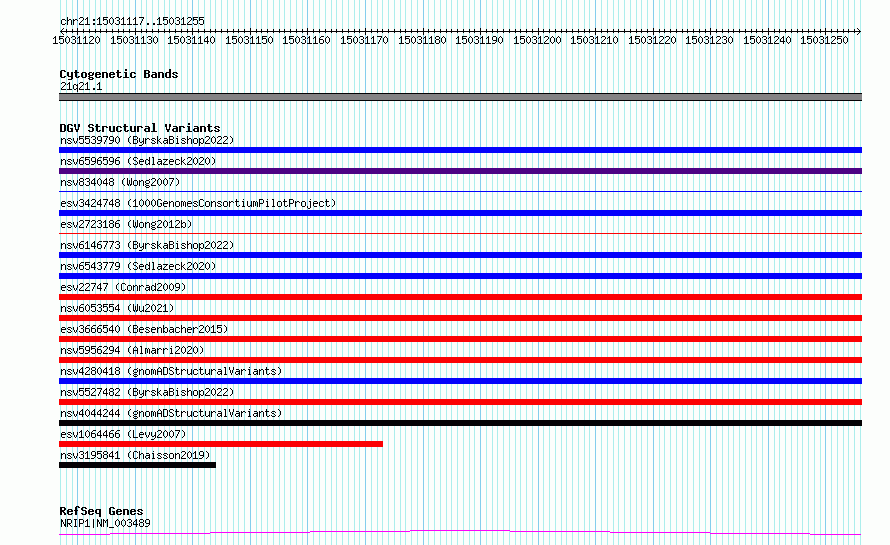Open variant nsv5956294 (Almarri2020) label

click(132, 350)
